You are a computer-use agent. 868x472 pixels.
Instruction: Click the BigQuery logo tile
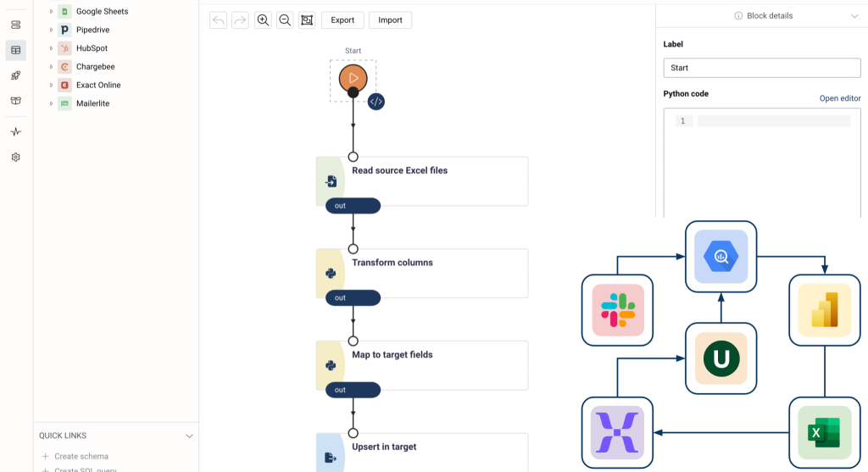721,257
